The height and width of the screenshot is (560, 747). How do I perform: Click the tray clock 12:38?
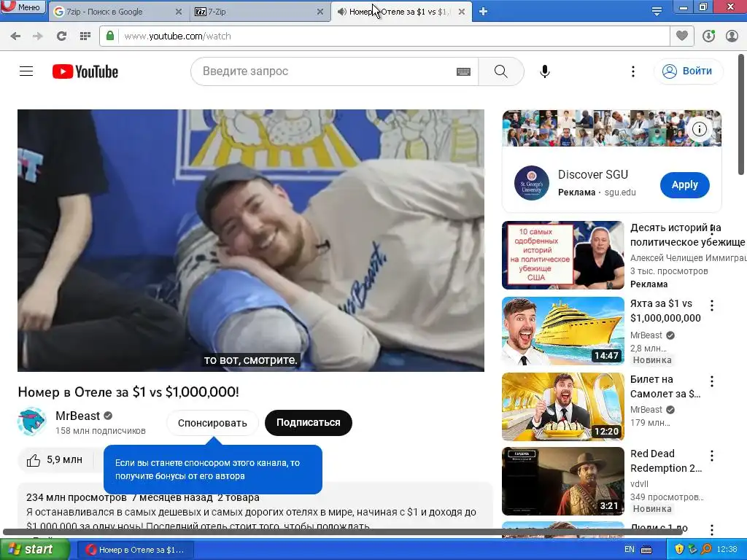click(727, 550)
